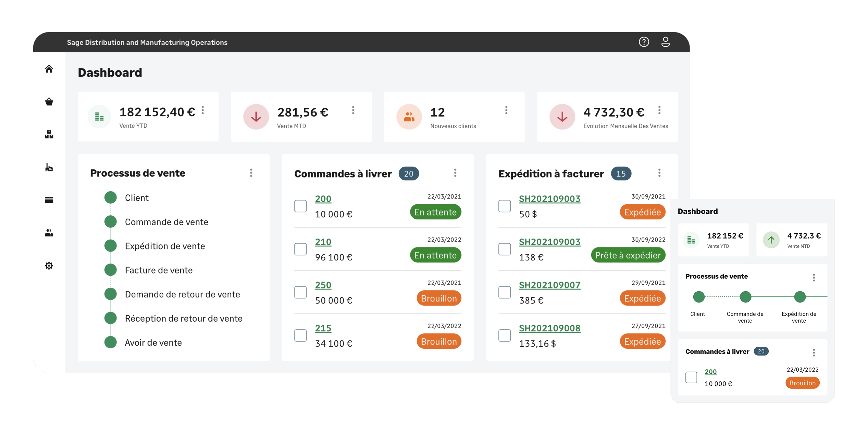Tick the checkbox next to order 250
This screenshot has height=424, width=868.
pos(300,292)
